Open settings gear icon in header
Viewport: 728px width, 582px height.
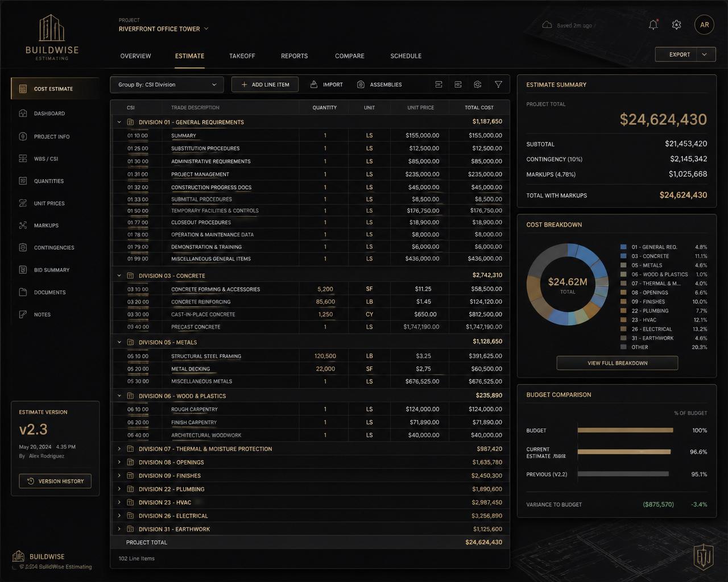(676, 24)
